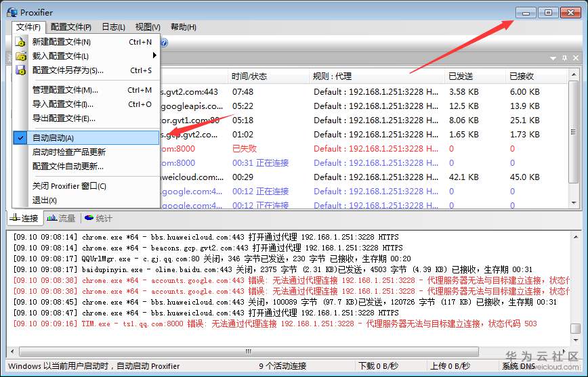This screenshot has width=588, height=377.
Task: Choose 新建配置文件(N) from the menu
Action: coord(86,42)
